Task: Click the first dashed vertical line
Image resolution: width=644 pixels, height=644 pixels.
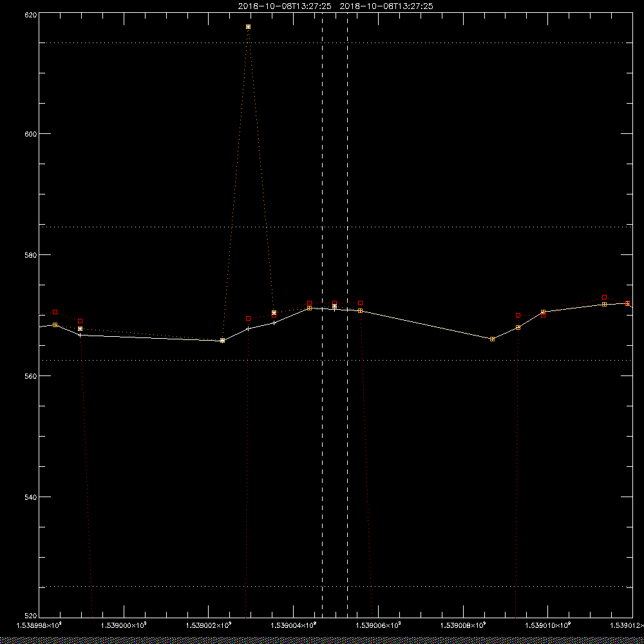Action: click(x=323, y=315)
